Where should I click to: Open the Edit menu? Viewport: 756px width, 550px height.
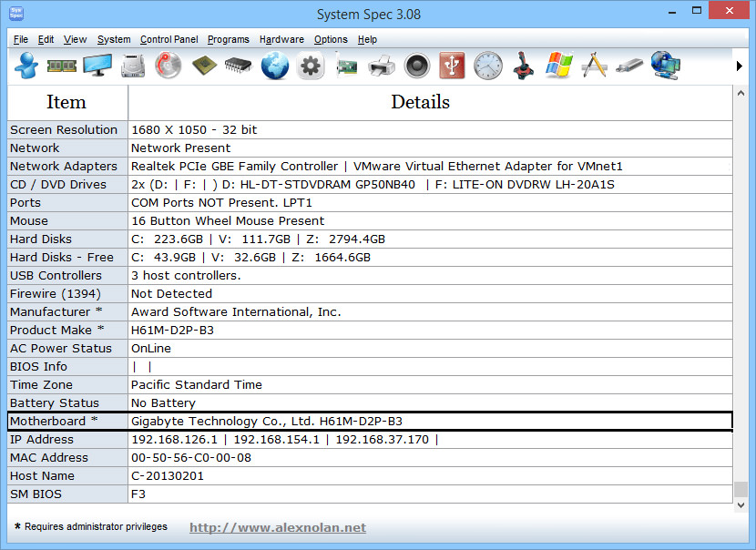point(46,39)
